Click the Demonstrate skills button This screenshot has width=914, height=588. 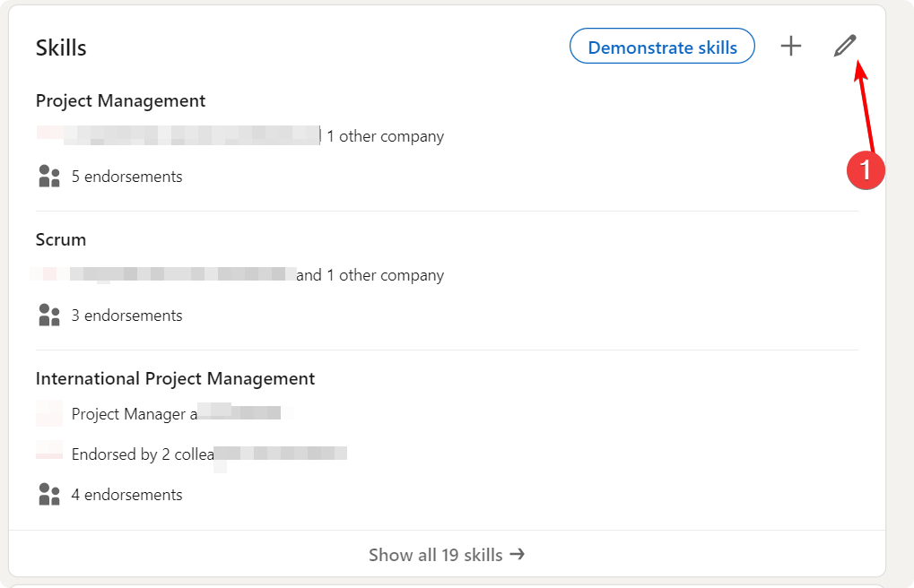click(662, 47)
